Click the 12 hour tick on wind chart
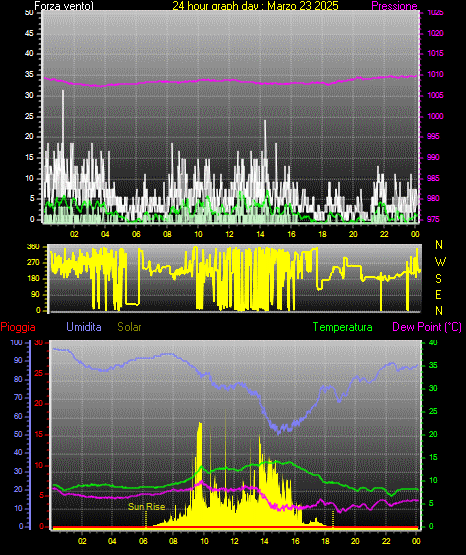This screenshot has height=555, width=466. (x=229, y=234)
